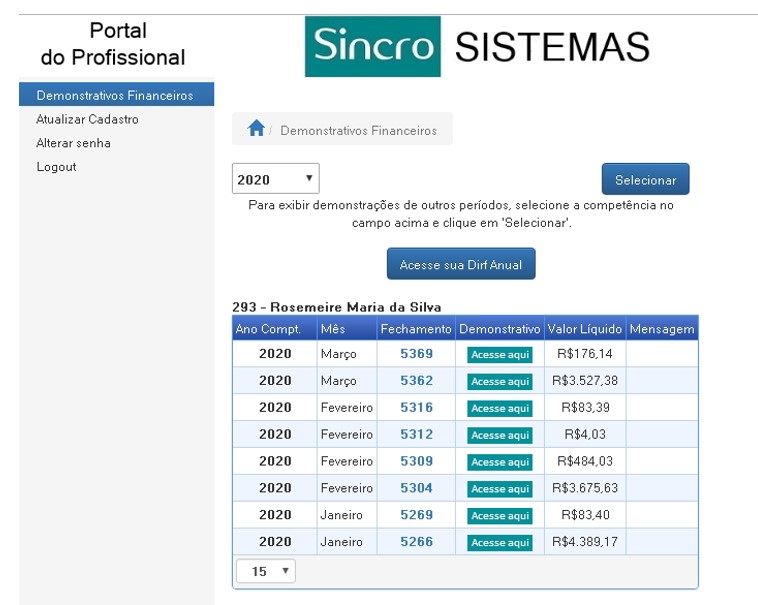Click Acesse aqui for fechamento 5316

click(x=500, y=408)
